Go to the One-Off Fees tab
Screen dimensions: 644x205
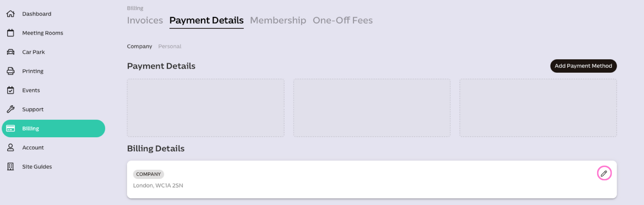342,20
